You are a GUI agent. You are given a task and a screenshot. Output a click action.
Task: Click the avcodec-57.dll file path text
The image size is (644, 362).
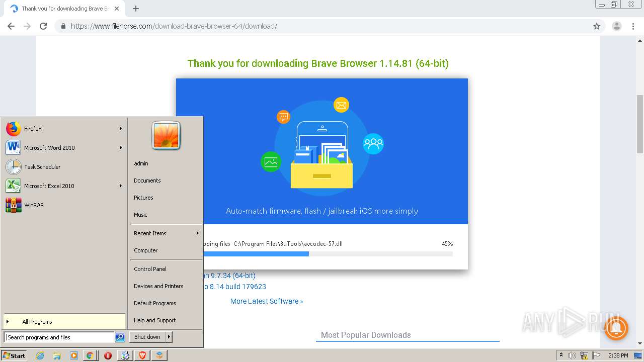pos(288,244)
